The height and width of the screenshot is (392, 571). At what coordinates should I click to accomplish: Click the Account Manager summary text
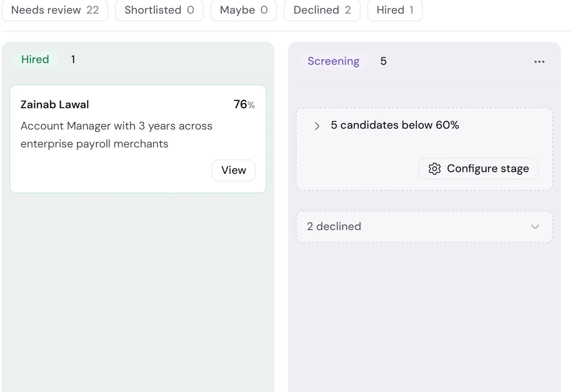coord(116,135)
